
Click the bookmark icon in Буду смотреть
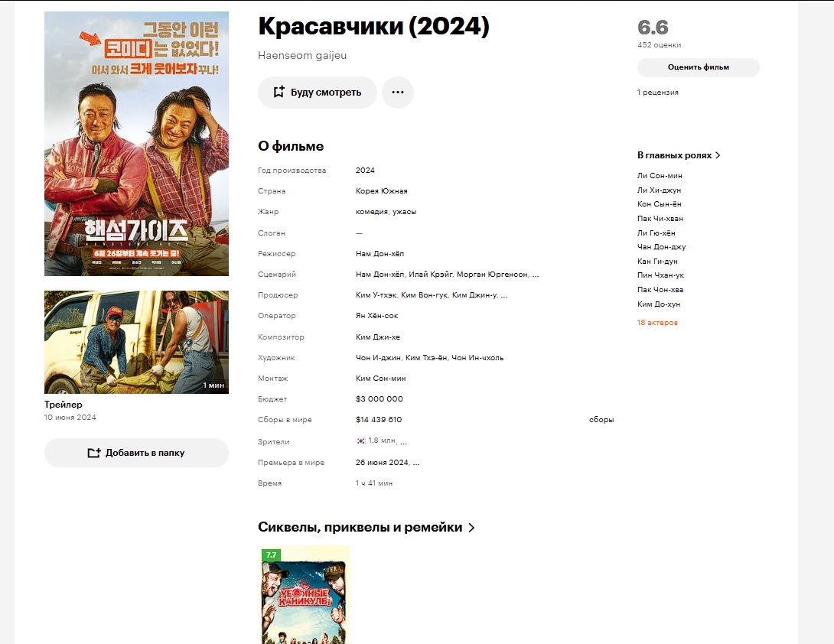click(279, 92)
